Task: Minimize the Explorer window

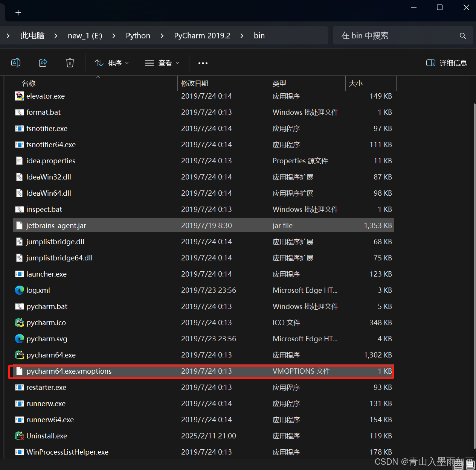Action: (413, 8)
